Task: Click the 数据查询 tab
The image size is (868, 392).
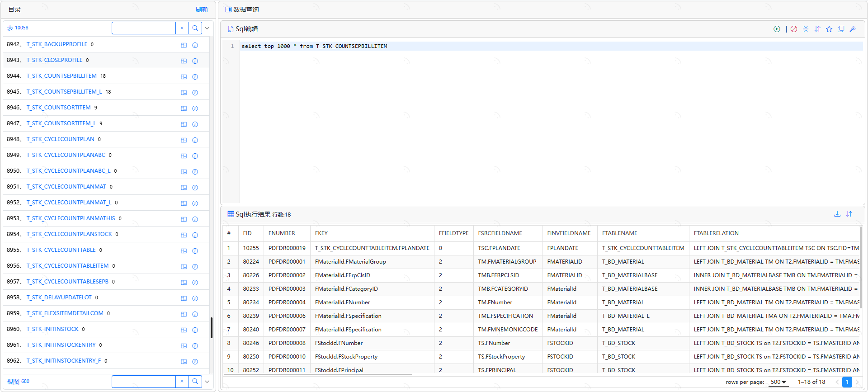Action: (x=242, y=9)
